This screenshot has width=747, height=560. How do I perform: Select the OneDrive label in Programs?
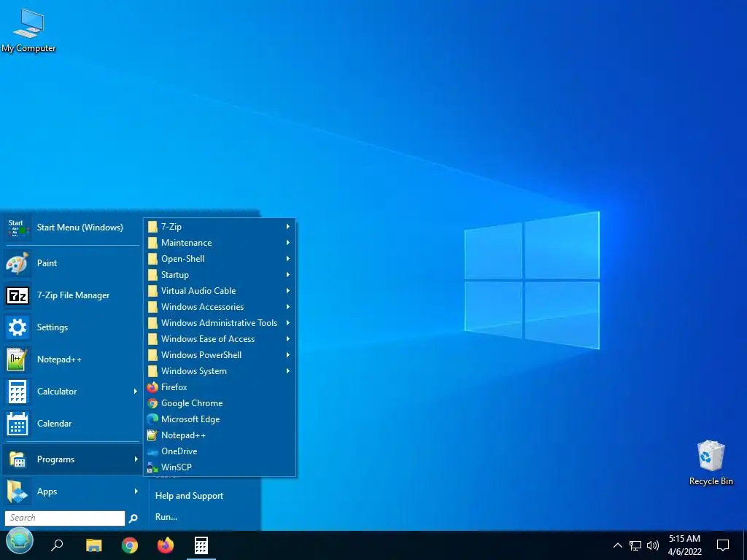pyautogui.click(x=179, y=451)
